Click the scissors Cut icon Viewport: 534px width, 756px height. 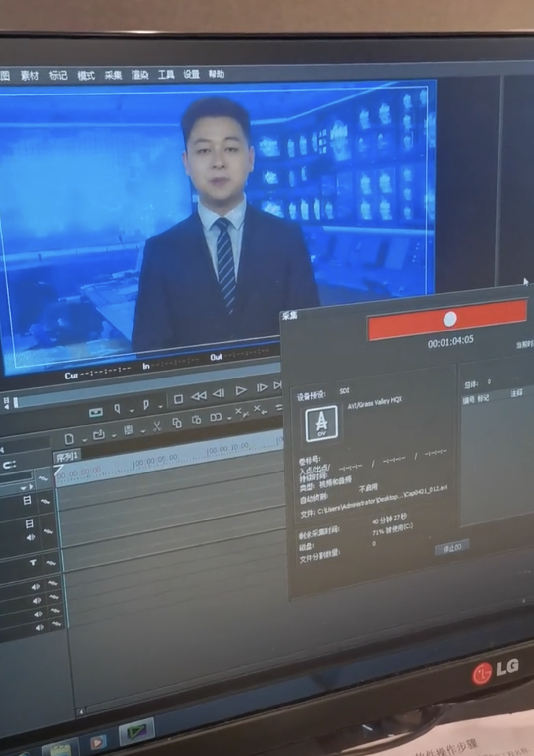click(157, 426)
